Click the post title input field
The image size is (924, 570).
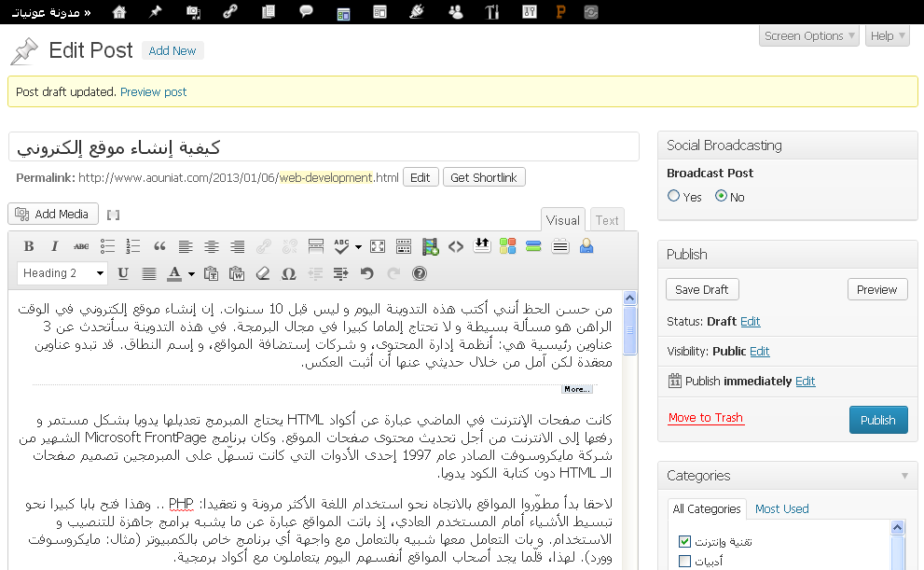click(x=324, y=146)
